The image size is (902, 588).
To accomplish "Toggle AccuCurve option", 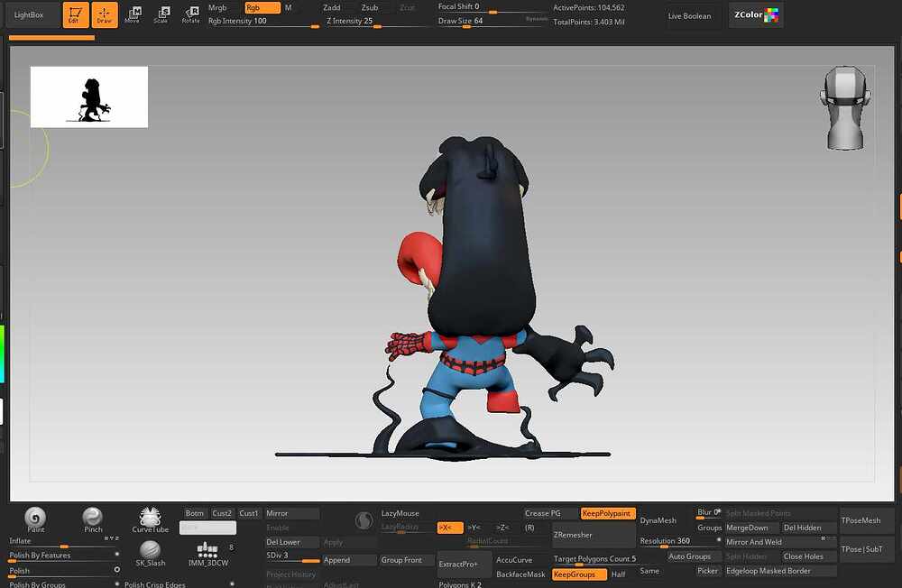I will click(x=514, y=560).
